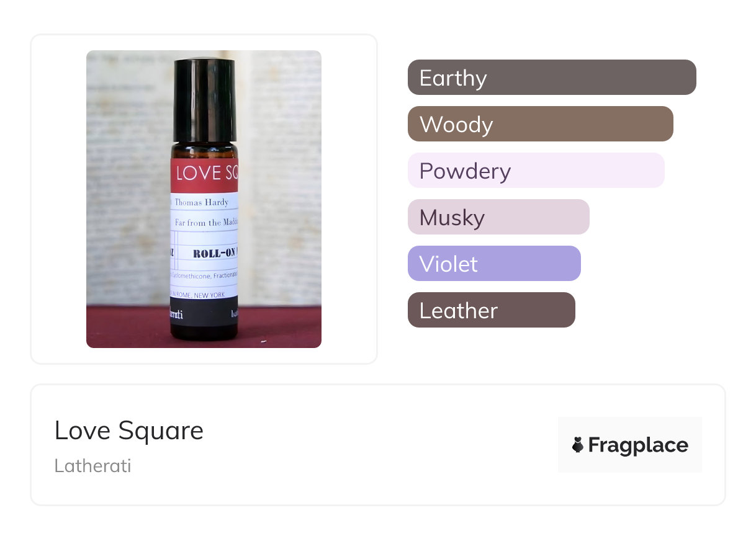
Task: Click the Thomas Hardy text on label
Action: point(201,202)
